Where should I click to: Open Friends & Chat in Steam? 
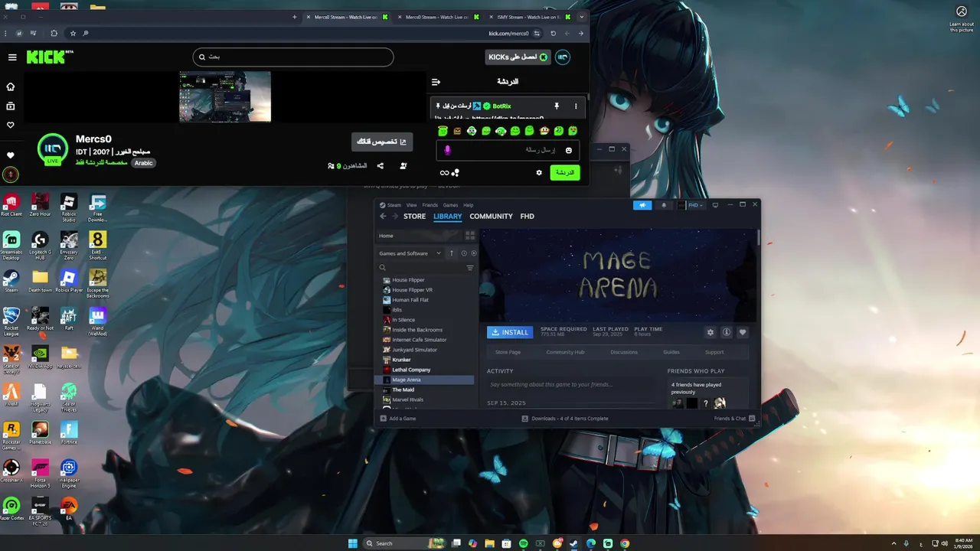pyautogui.click(x=735, y=419)
